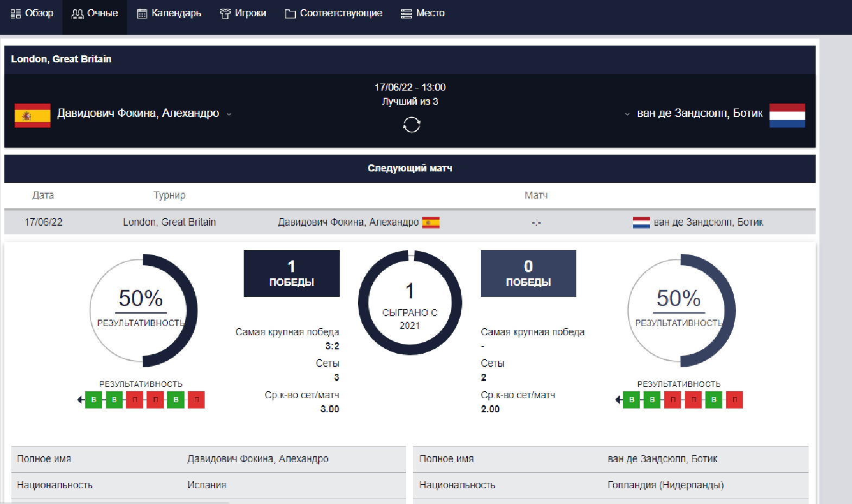Click small Spain flag in match row
Screen dimensions: 852x504
[431, 222]
